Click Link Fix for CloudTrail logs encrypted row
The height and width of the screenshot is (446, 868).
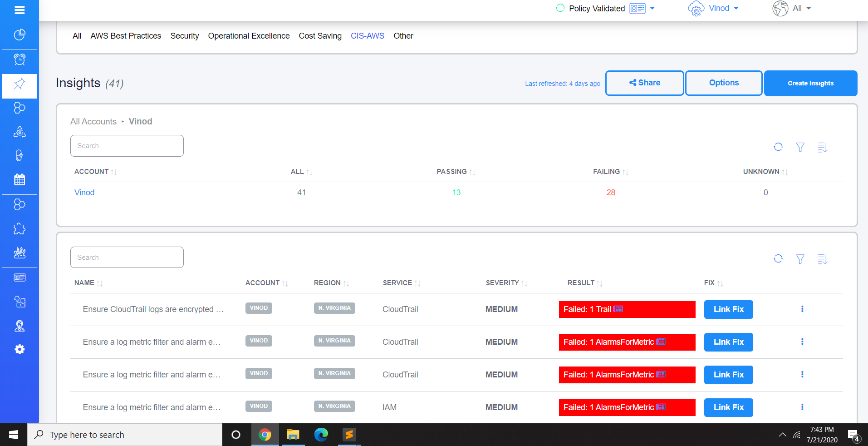[x=728, y=309]
